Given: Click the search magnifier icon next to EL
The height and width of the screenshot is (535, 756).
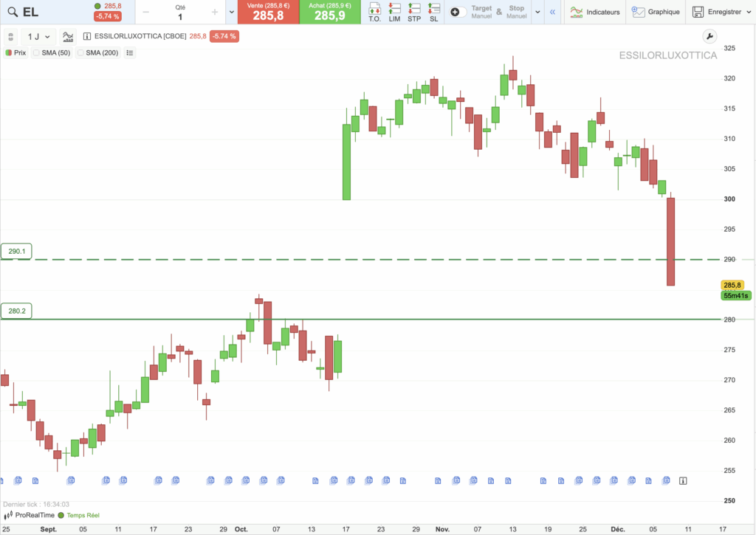Looking at the screenshot, I should pyautogui.click(x=11, y=12).
